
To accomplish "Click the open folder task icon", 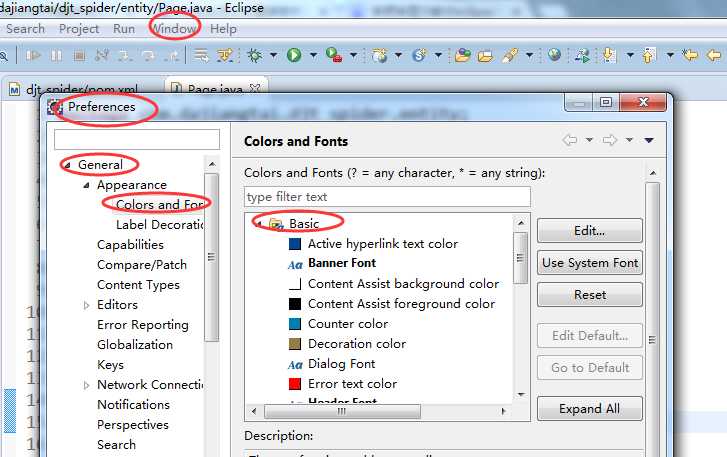I will point(485,56).
